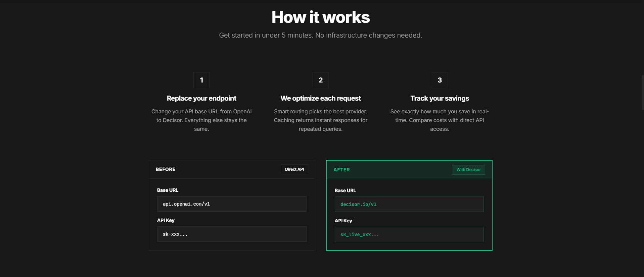The image size is (644, 277).
Task: Click the With Decisor badge
Action: coord(468,170)
